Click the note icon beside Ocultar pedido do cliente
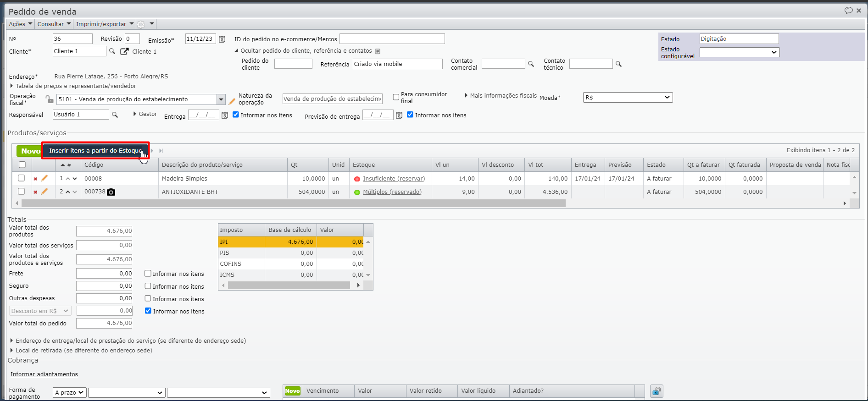The height and width of the screenshot is (401, 868). click(378, 51)
